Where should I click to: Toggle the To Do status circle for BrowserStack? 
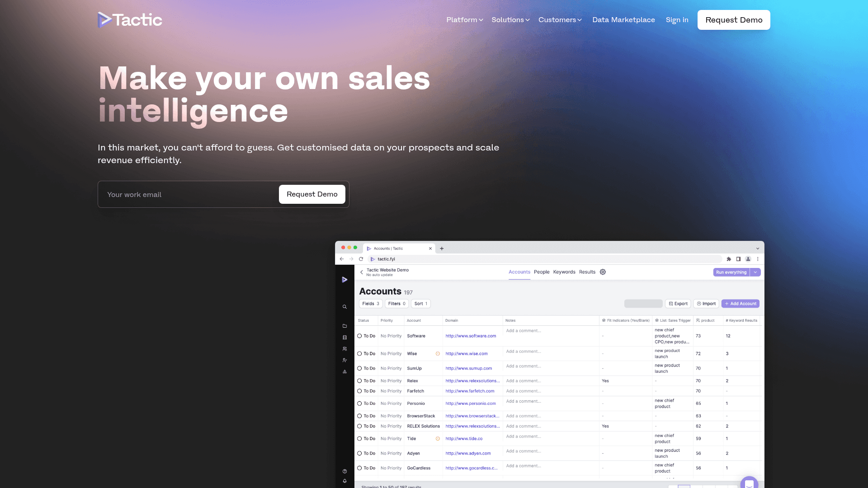[360, 416]
